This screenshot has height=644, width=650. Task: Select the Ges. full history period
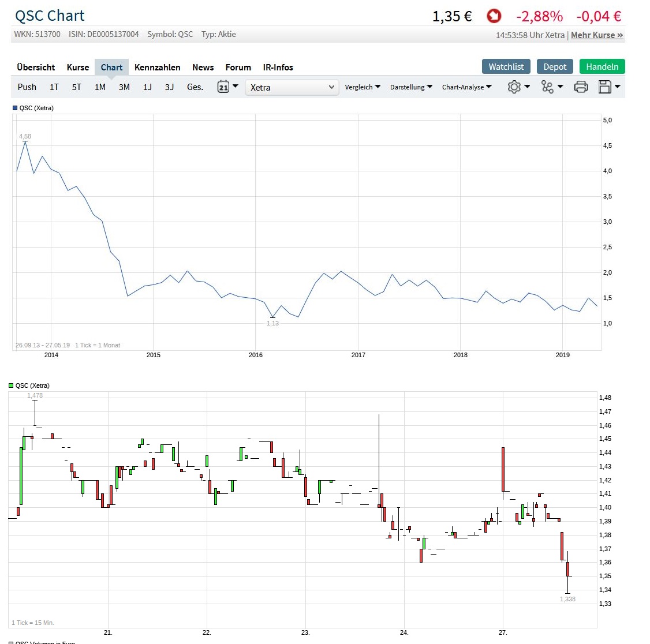tap(195, 87)
